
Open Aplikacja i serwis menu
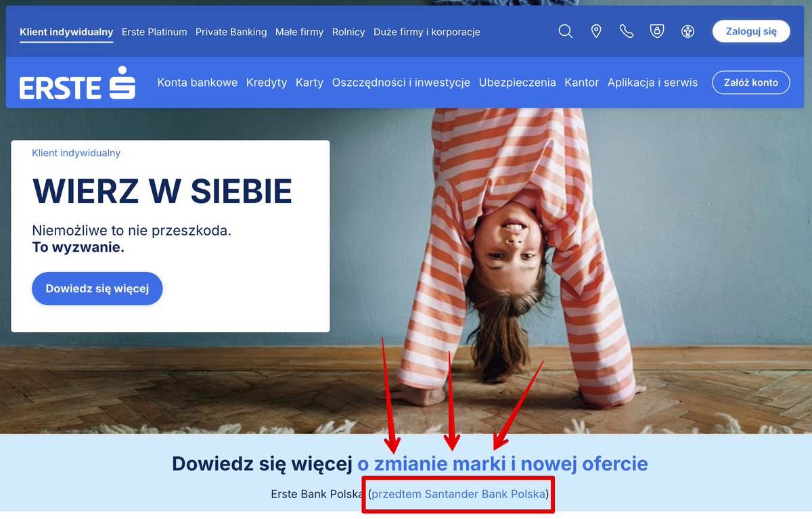pos(652,83)
